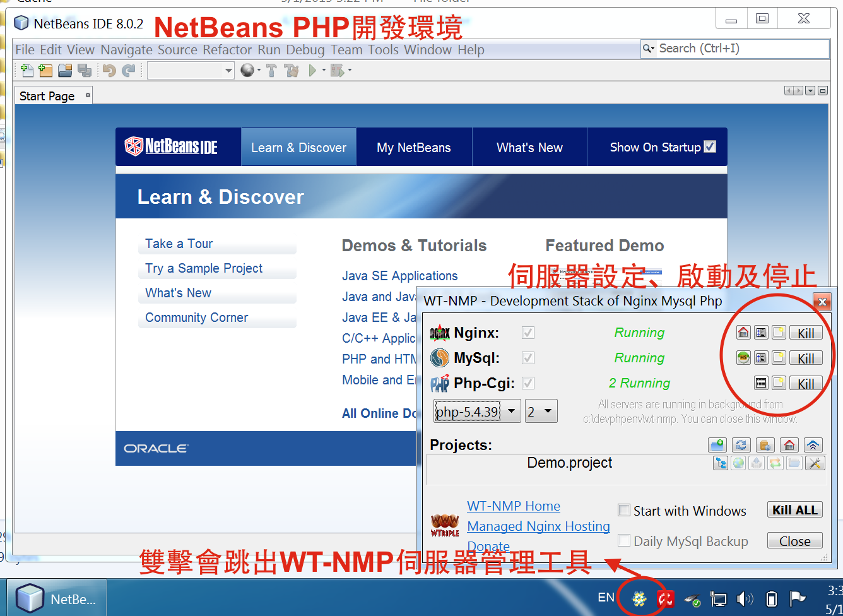
Task: Open the WT-NMP Home link
Action: pyautogui.click(x=514, y=506)
